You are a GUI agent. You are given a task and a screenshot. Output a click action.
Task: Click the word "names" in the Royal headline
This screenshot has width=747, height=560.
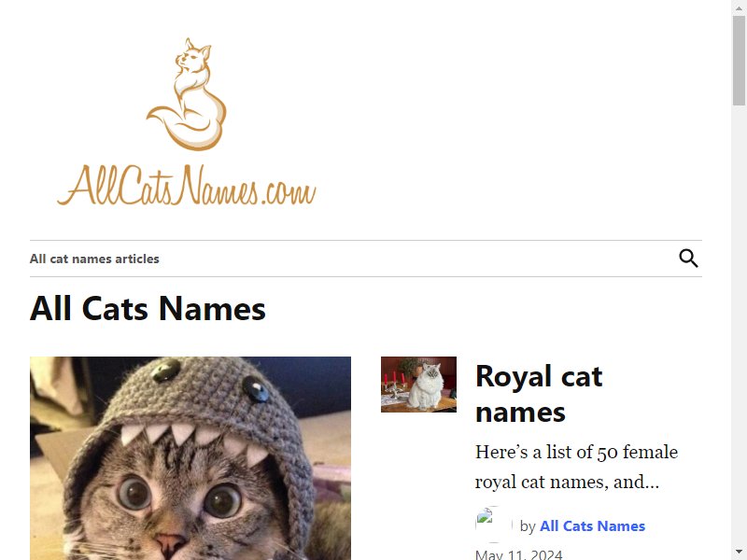520,413
